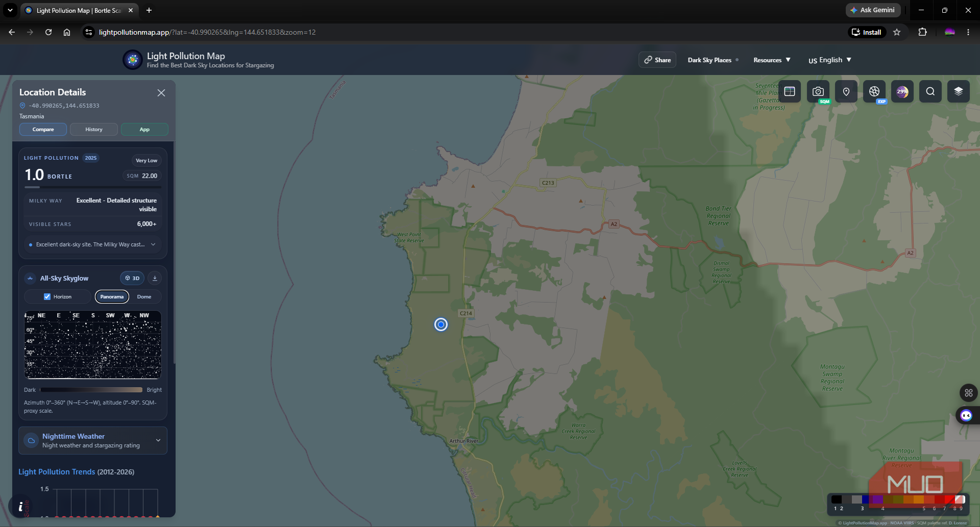Open the browser tab list dropdown
980x527 pixels.
[10, 10]
